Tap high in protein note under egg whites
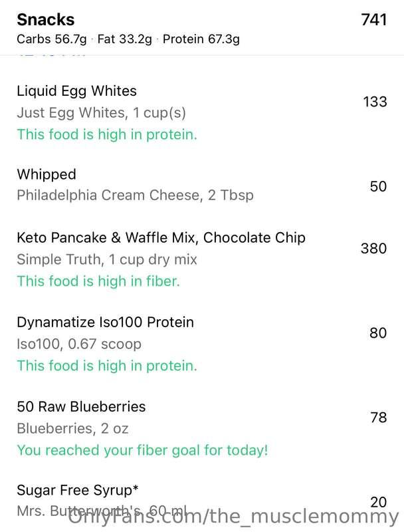This screenshot has height=532, width=404. point(107,134)
